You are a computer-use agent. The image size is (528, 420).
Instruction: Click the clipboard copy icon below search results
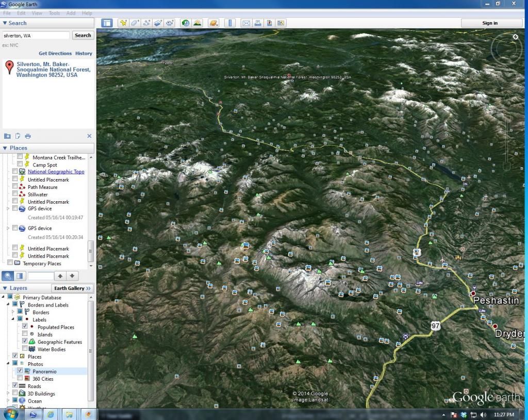click(x=18, y=136)
